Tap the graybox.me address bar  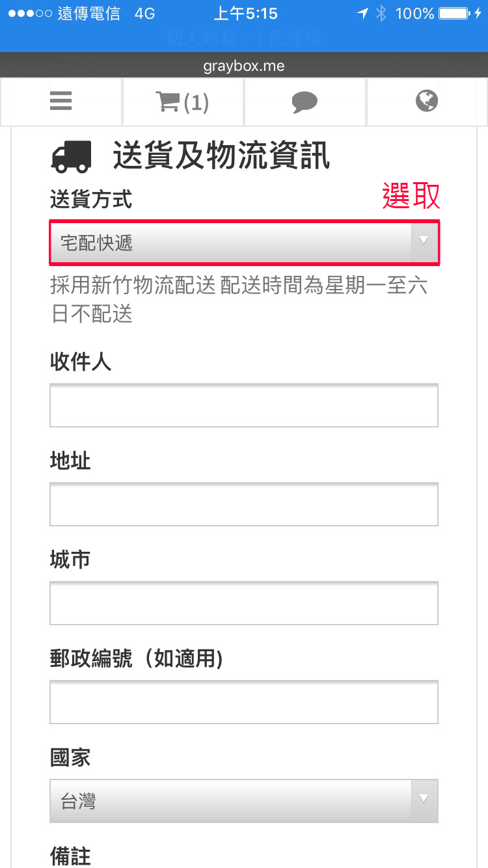(x=244, y=66)
